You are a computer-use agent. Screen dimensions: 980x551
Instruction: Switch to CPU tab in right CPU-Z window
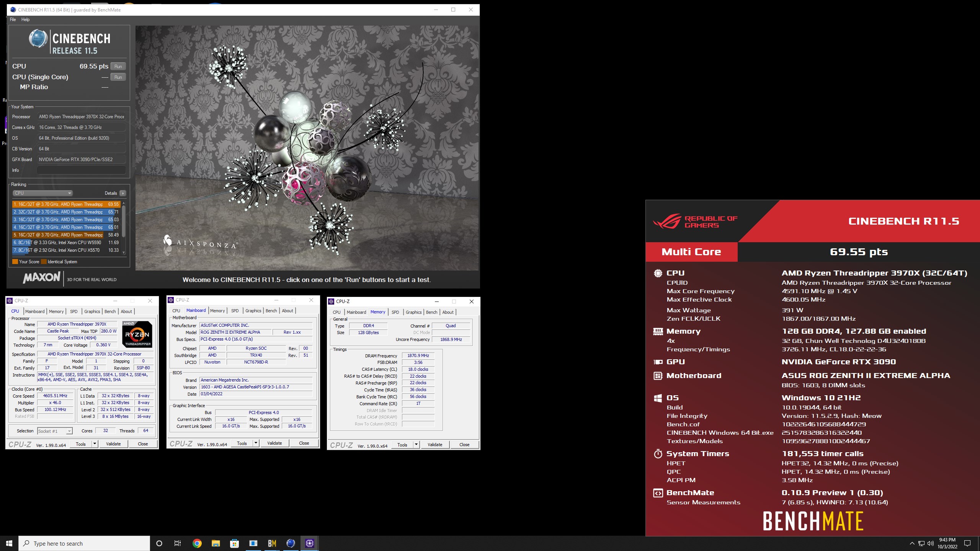(337, 312)
